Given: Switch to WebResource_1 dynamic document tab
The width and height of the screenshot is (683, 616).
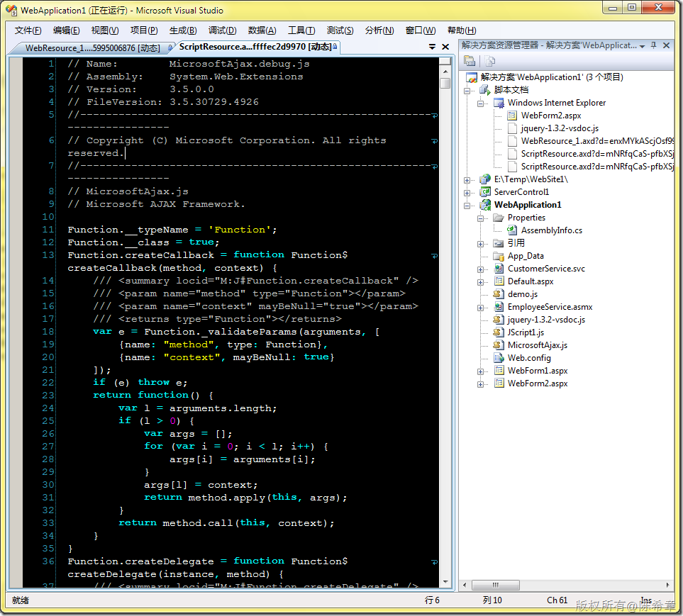Looking at the screenshot, I should click(92, 48).
